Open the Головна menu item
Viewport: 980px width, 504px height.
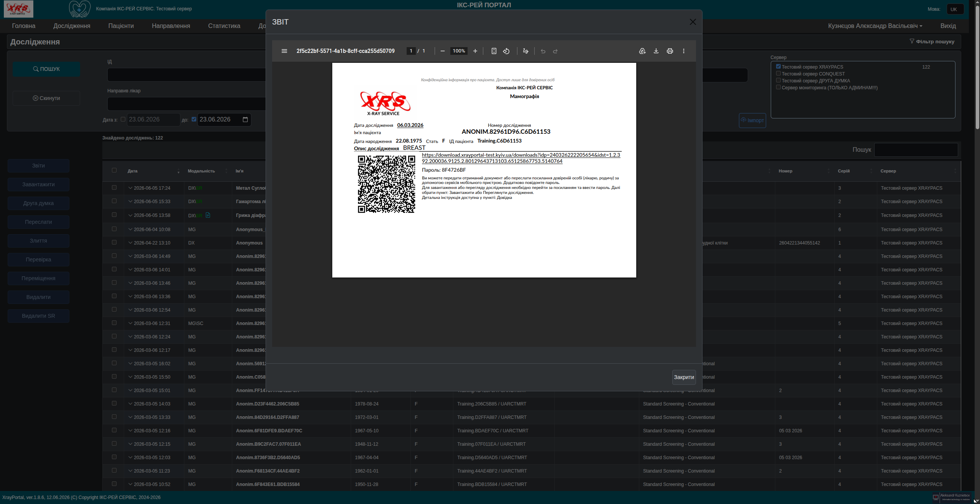point(24,26)
